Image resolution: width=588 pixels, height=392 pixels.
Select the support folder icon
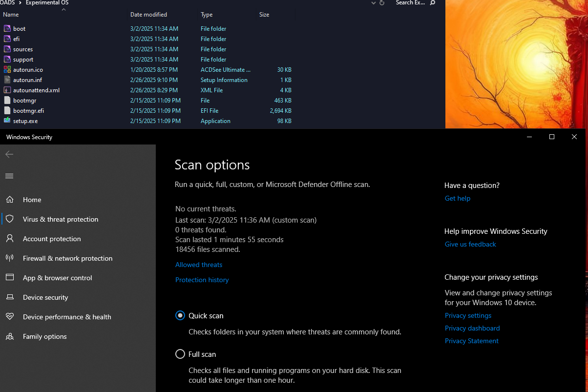point(7,60)
